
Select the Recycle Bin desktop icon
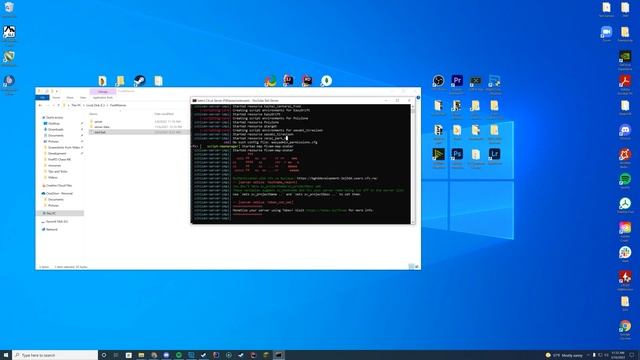(9, 7)
